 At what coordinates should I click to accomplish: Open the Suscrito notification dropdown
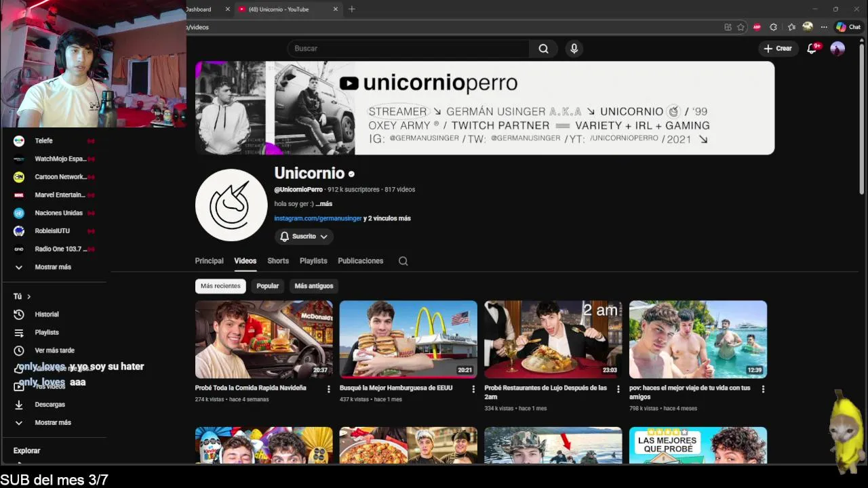click(x=304, y=237)
